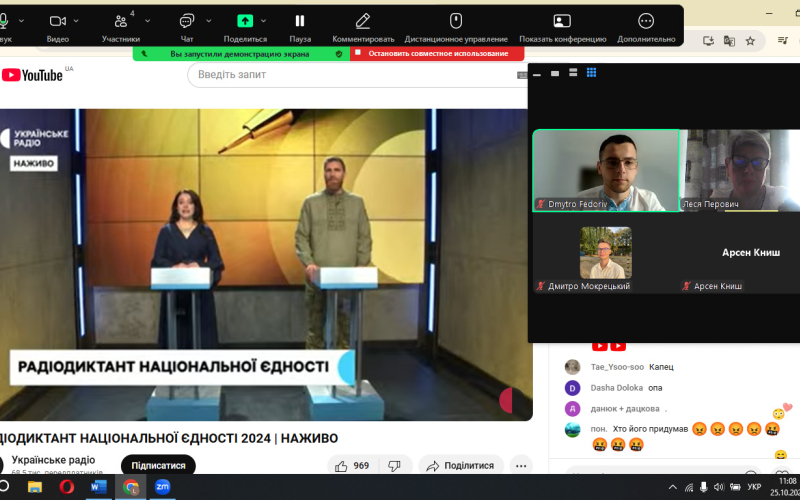Click chat author Dasha Doloka
800x500 pixels.
point(616,388)
